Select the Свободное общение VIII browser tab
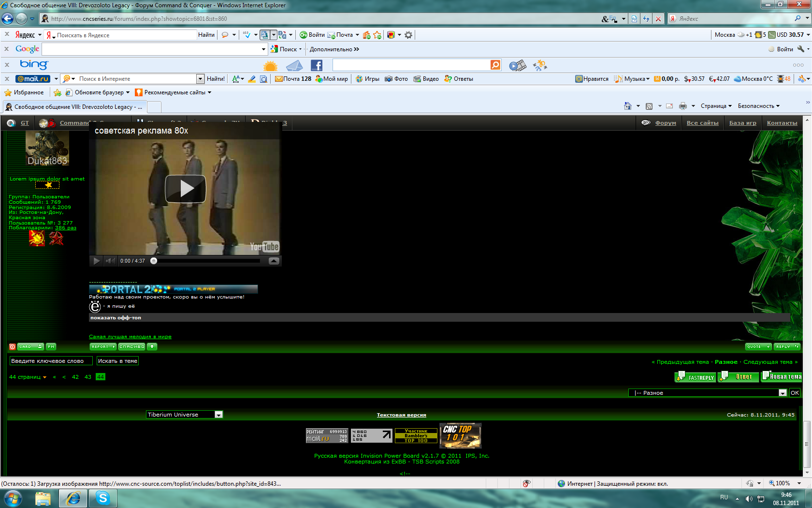The image size is (812, 508). 74,106
